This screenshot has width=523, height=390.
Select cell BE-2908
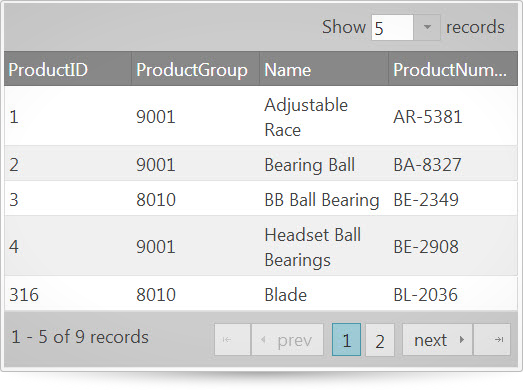453,247
